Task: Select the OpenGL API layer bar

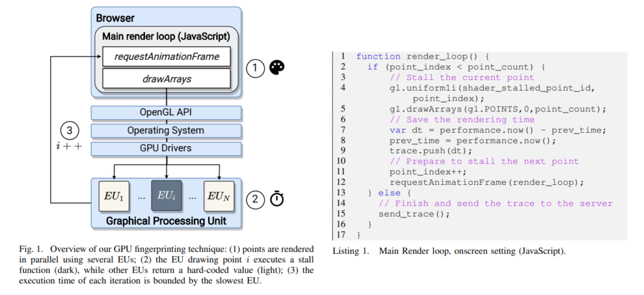Action: tap(166, 113)
